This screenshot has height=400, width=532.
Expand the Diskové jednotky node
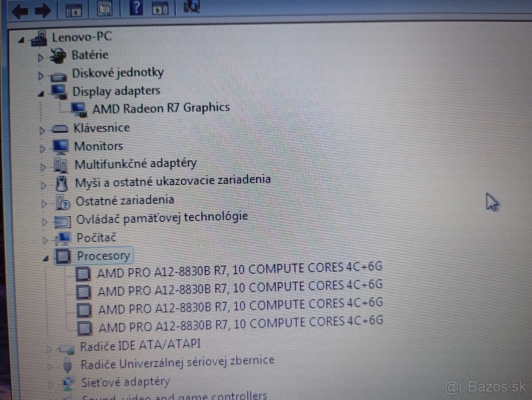(x=41, y=76)
